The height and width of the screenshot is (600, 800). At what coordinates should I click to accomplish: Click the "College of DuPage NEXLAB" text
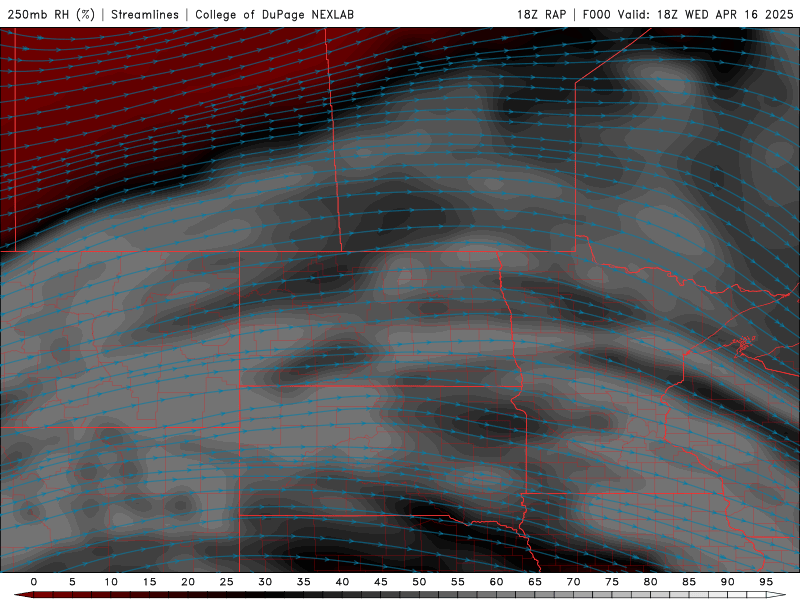tap(274, 14)
